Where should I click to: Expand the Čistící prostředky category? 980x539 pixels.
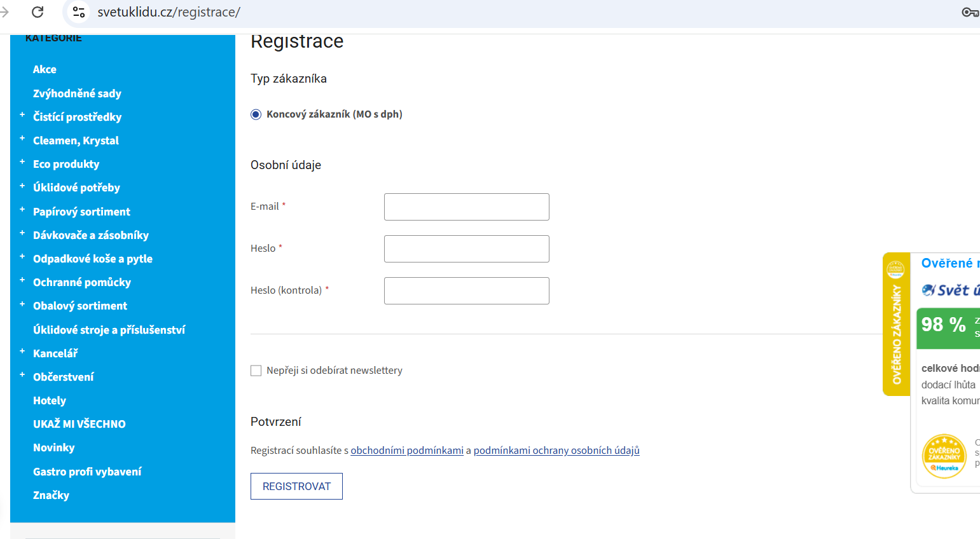[x=22, y=116]
